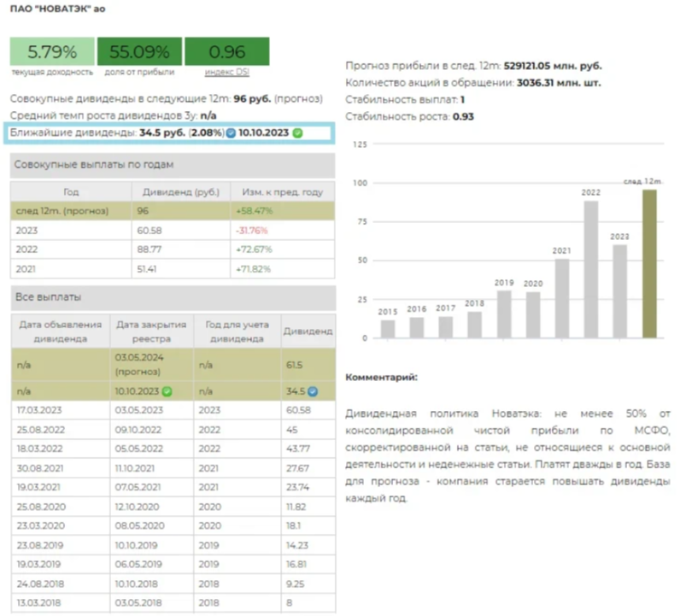Click the 'Дата закрытия реестра' column header

[x=150, y=331]
